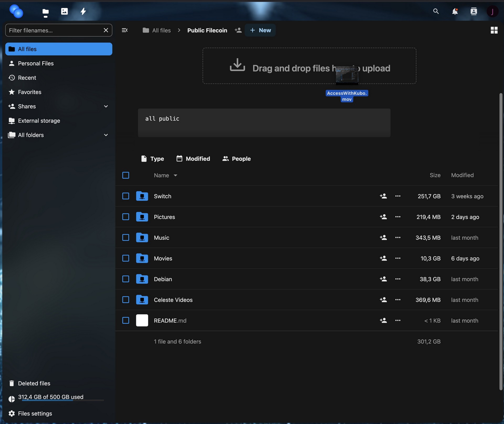Click the vertical scrollbar of file list
The height and width of the screenshot is (424, 504).
tap(501, 241)
